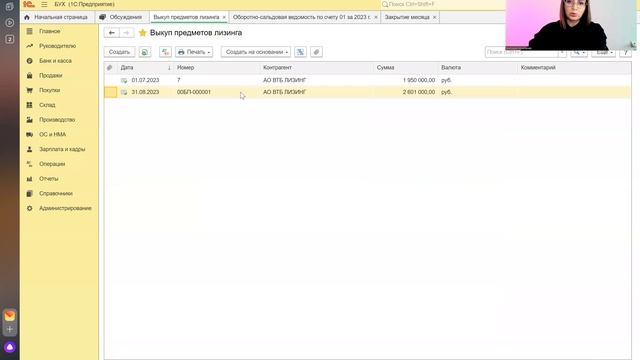Open the magnifier search options dropdown
Screen dimensions: 640x360
579,52
